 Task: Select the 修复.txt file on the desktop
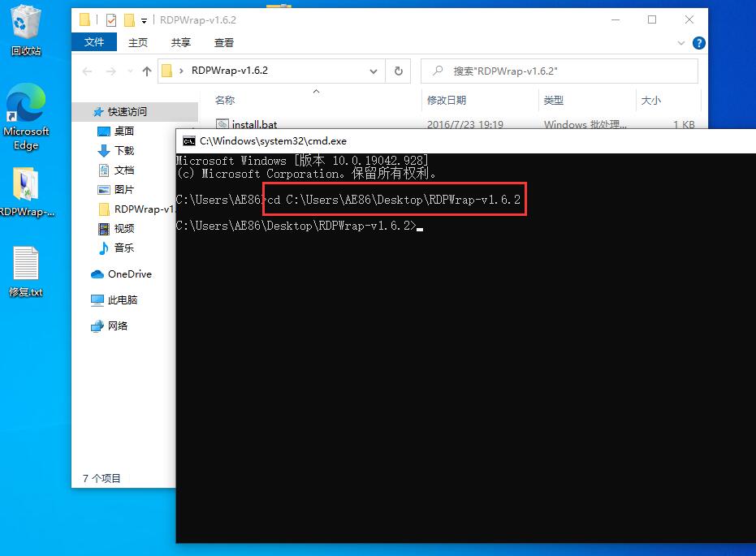26,272
